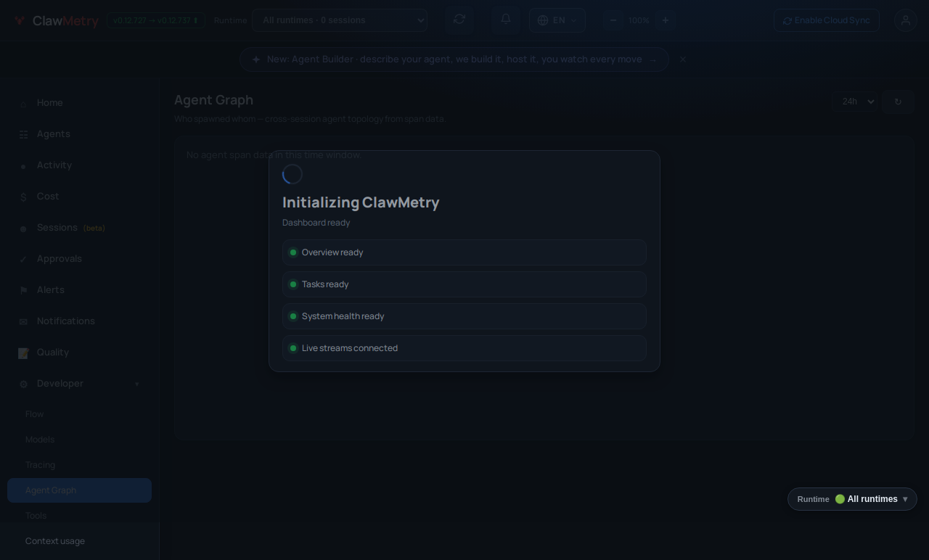Click the Initializing ClawMetry heading
Image resolution: width=929 pixels, height=560 pixels.
pyautogui.click(x=361, y=202)
